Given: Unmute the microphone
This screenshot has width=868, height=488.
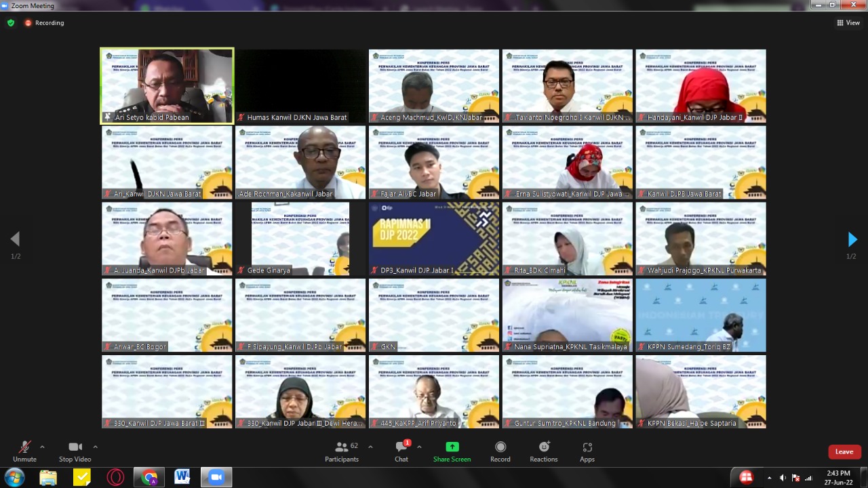Looking at the screenshot, I should click(x=24, y=451).
